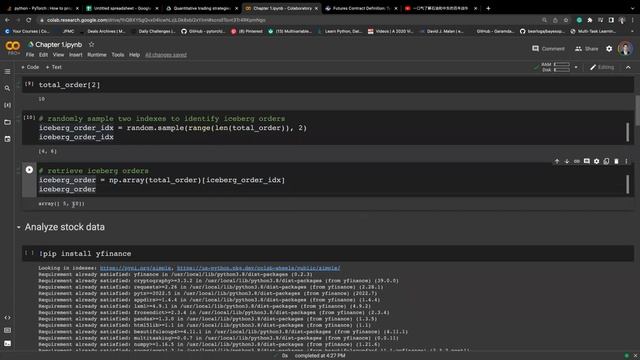
Task: Open the command palette icon at bottom left
Action: (x=7, y=330)
